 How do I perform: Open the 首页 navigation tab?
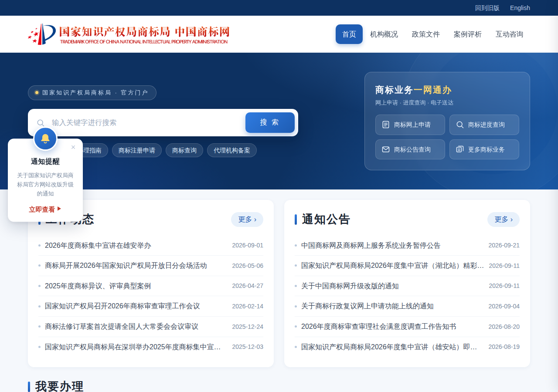click(x=349, y=34)
